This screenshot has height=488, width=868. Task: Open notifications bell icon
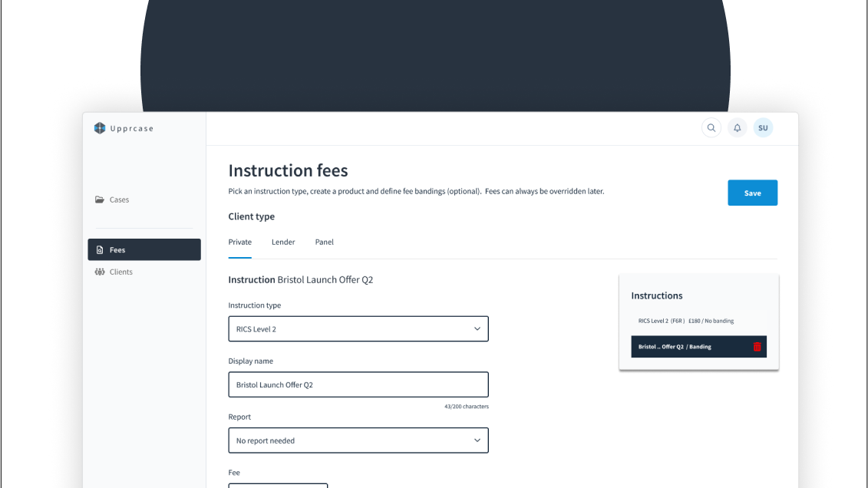tap(737, 128)
